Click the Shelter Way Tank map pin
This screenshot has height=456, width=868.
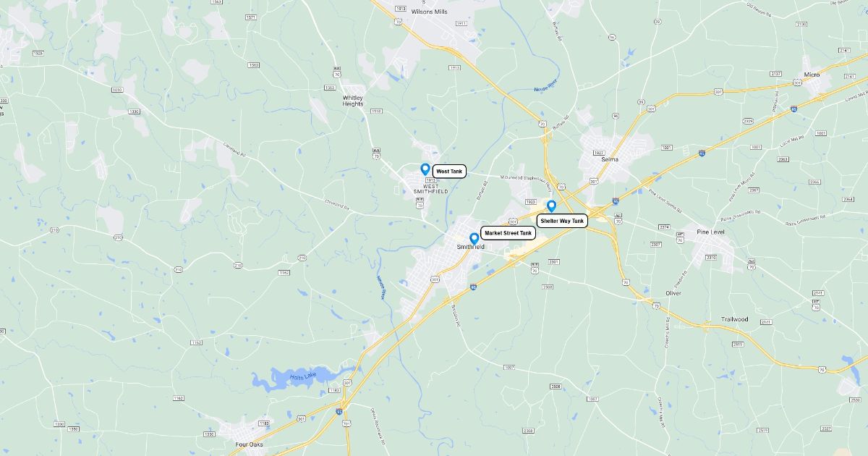[x=551, y=206]
